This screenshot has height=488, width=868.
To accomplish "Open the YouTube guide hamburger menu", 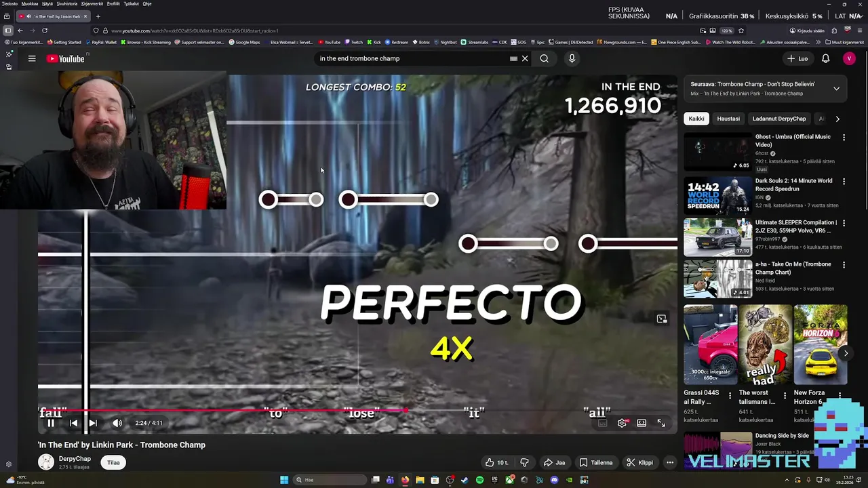I will tap(32, 59).
